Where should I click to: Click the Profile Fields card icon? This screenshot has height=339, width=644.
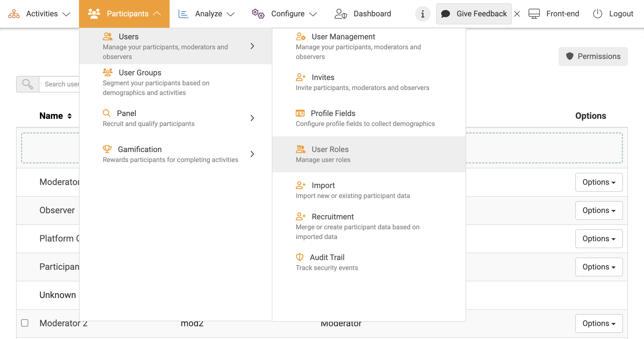[x=300, y=113]
